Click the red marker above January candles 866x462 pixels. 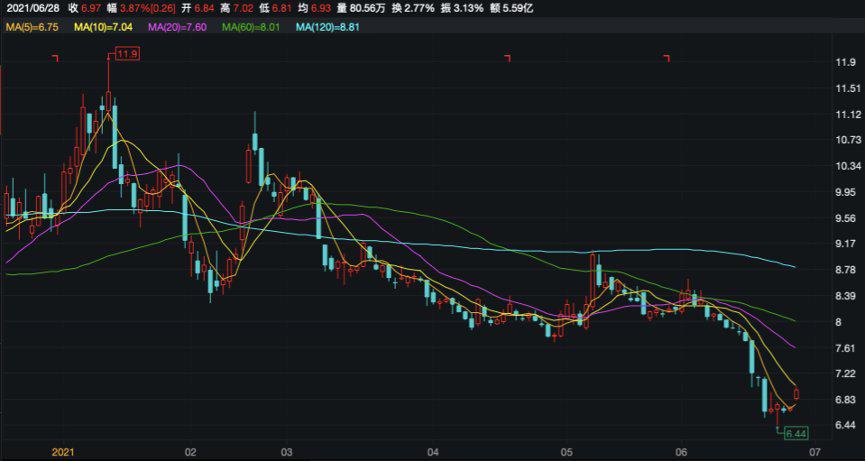(x=56, y=59)
